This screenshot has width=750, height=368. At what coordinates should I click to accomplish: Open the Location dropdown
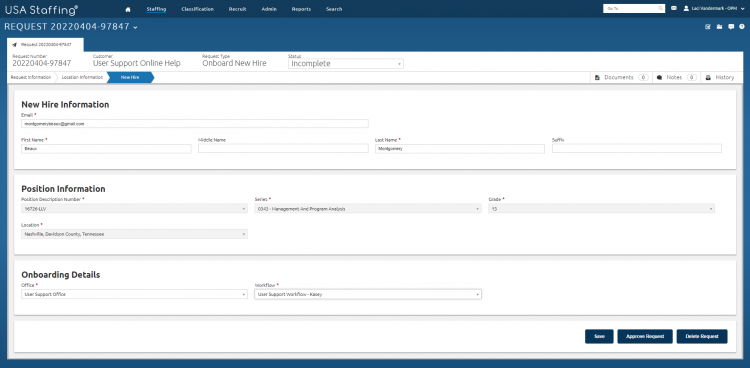[134, 234]
